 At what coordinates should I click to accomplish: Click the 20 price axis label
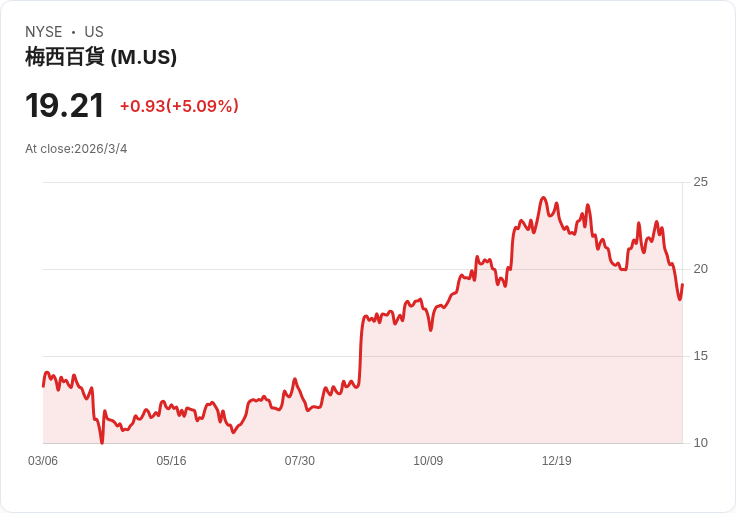click(700, 269)
